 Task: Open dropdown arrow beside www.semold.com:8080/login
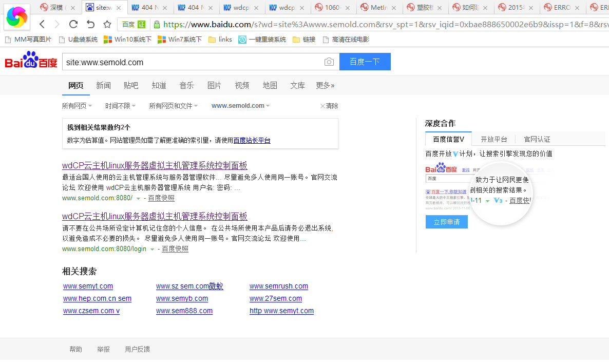click(x=152, y=249)
